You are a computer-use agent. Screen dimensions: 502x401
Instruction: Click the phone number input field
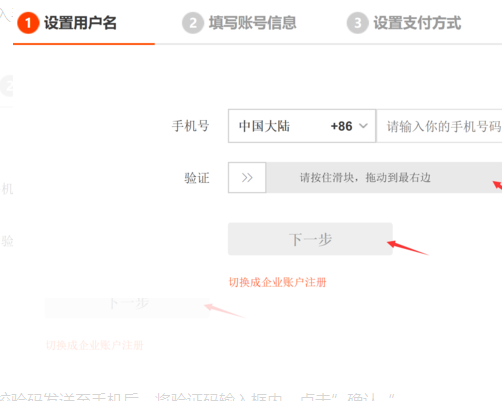pyautogui.click(x=439, y=126)
